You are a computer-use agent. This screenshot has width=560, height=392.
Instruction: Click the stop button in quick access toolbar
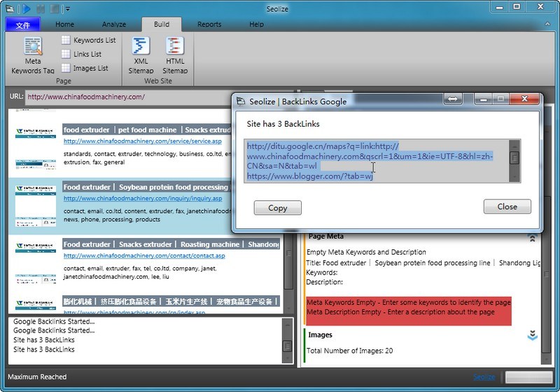tap(55, 8)
